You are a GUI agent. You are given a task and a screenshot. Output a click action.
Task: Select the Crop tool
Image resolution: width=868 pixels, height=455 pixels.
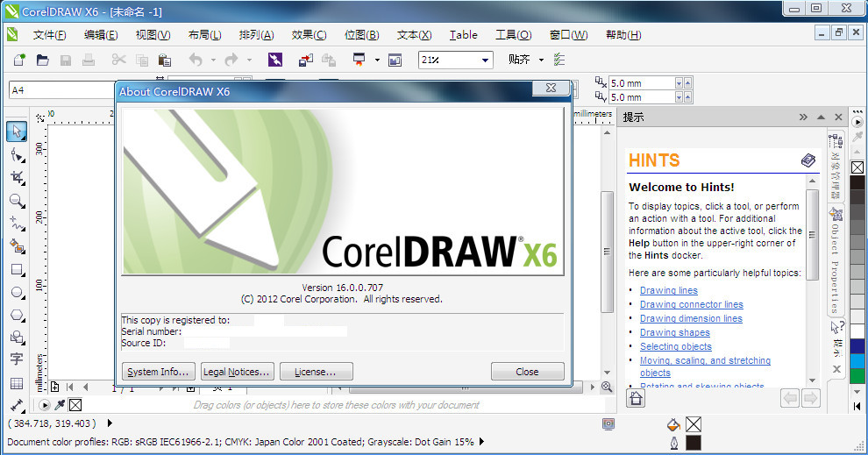coord(16,178)
